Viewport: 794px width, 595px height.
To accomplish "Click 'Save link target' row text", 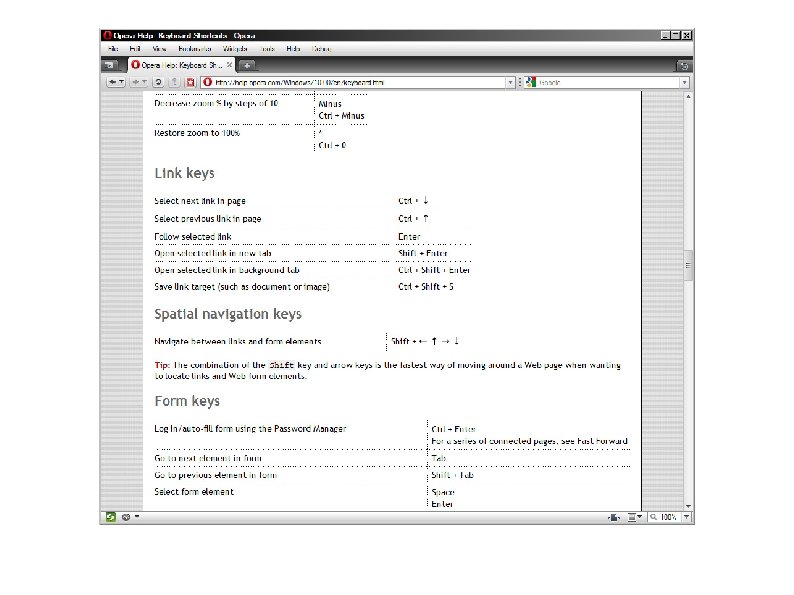I will [x=242, y=287].
